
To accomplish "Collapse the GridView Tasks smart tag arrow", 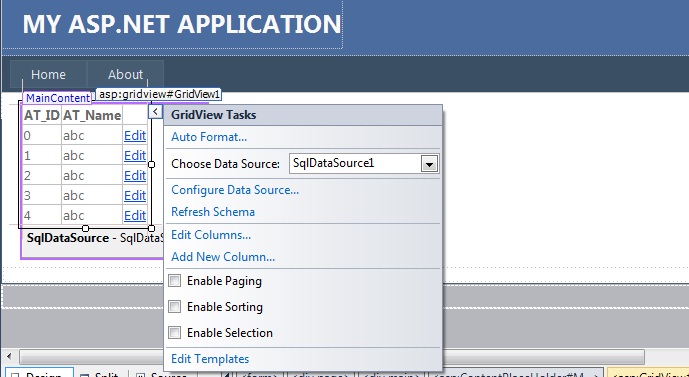I will pos(155,112).
